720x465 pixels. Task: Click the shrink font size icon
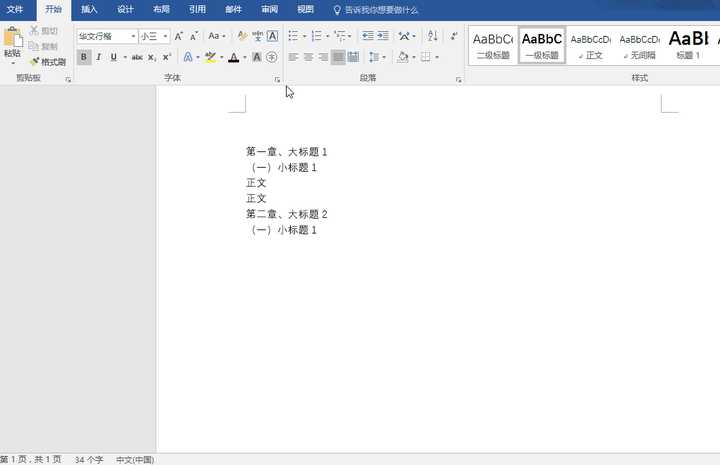(194, 36)
